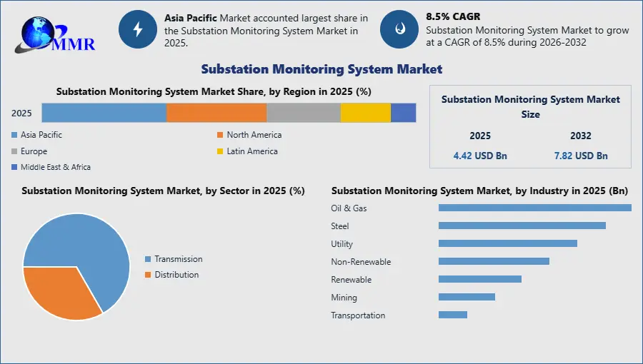Click the yellow Latin America bar segment
Image resolution: width=643 pixels, height=364 pixels.
[365, 113]
